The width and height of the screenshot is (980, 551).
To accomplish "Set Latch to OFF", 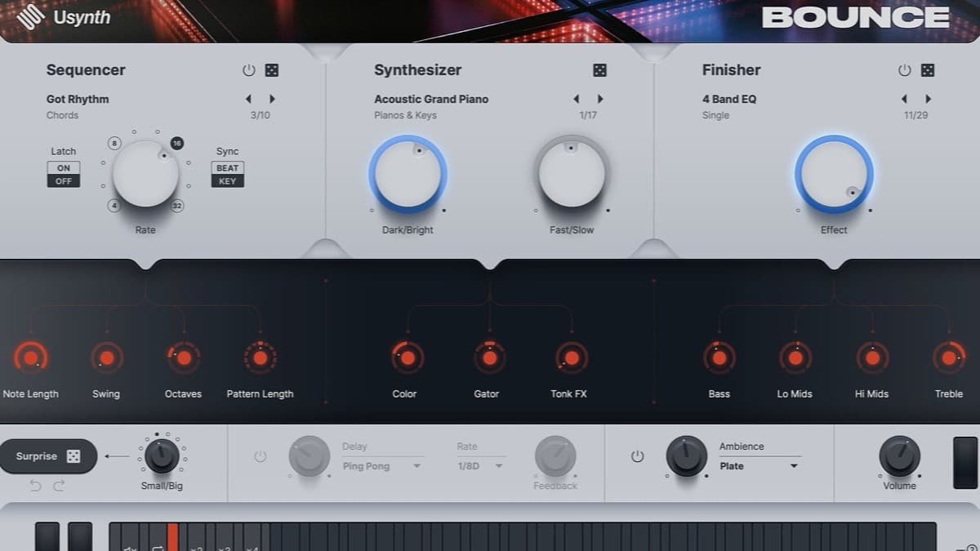I will click(64, 181).
